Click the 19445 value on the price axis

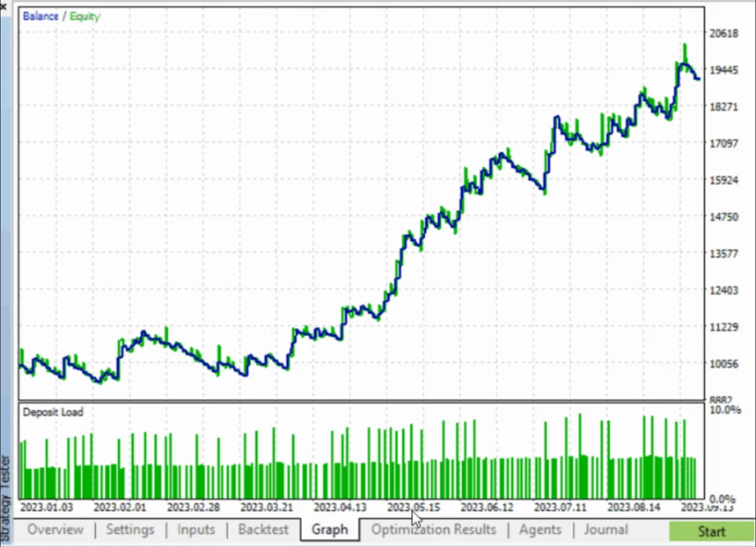coord(726,71)
